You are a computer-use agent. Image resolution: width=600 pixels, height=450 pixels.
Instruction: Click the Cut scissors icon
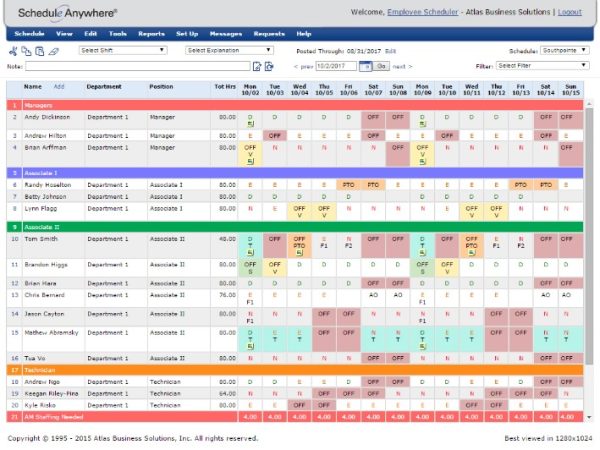12,49
